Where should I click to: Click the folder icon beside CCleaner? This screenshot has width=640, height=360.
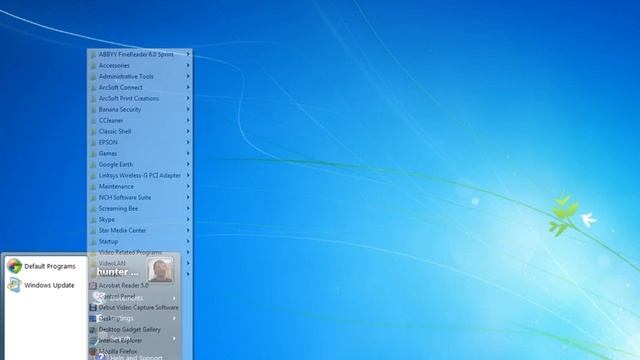click(93, 120)
